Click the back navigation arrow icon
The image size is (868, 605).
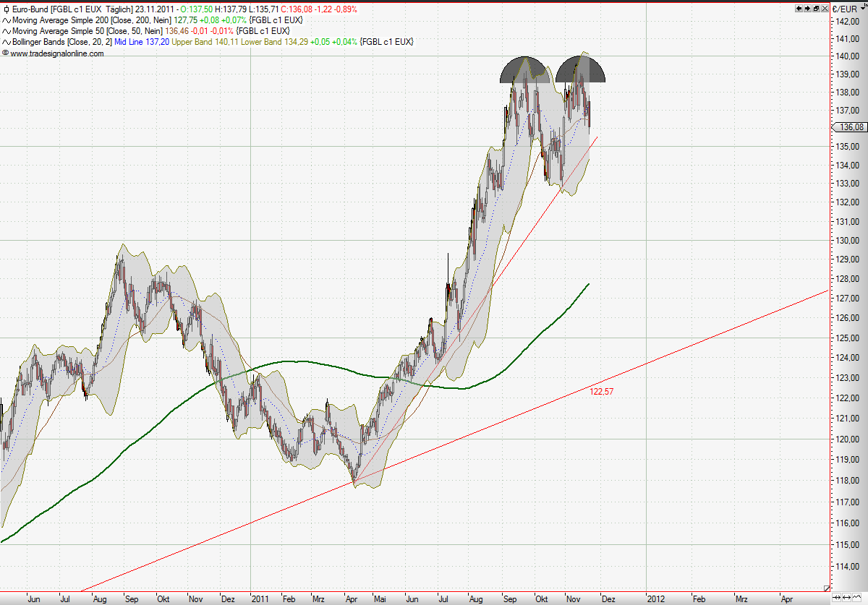click(x=799, y=8)
